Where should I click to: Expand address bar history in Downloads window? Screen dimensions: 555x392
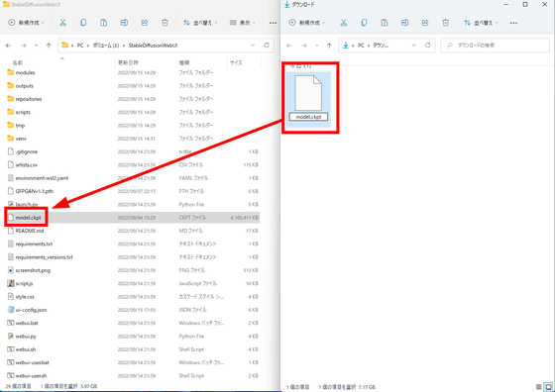pyautogui.click(x=413, y=46)
